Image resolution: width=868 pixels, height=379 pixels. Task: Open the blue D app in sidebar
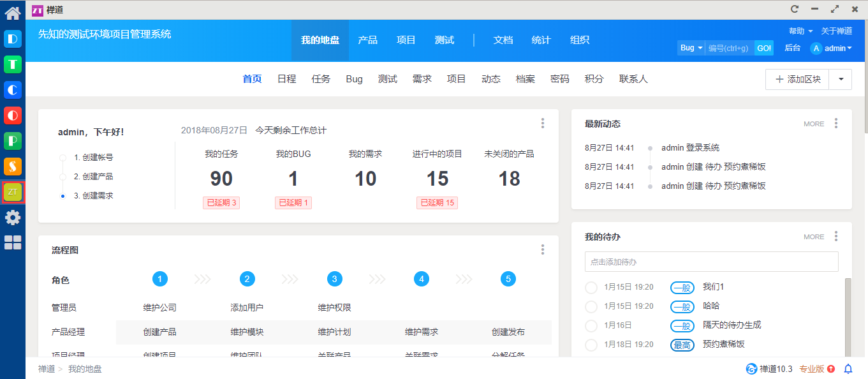point(13,39)
